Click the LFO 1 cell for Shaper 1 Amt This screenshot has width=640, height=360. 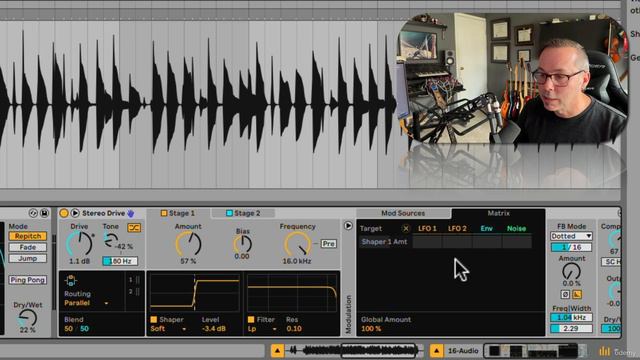427,242
